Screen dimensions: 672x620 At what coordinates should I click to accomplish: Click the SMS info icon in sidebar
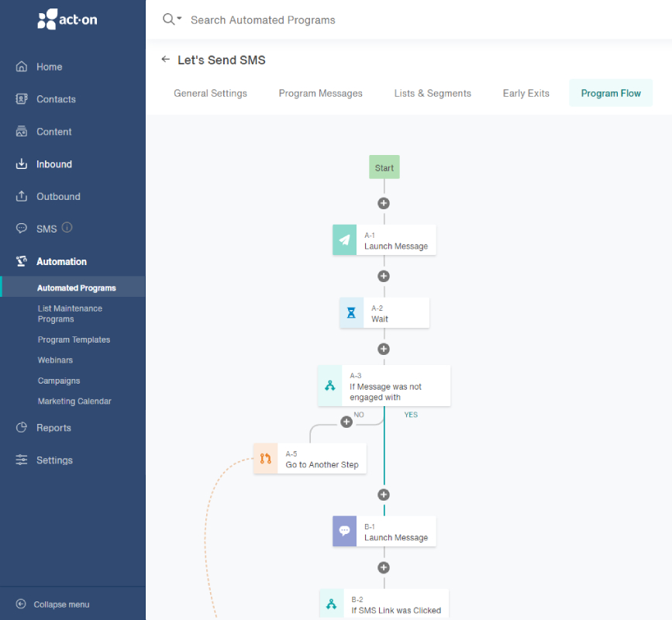(67, 228)
